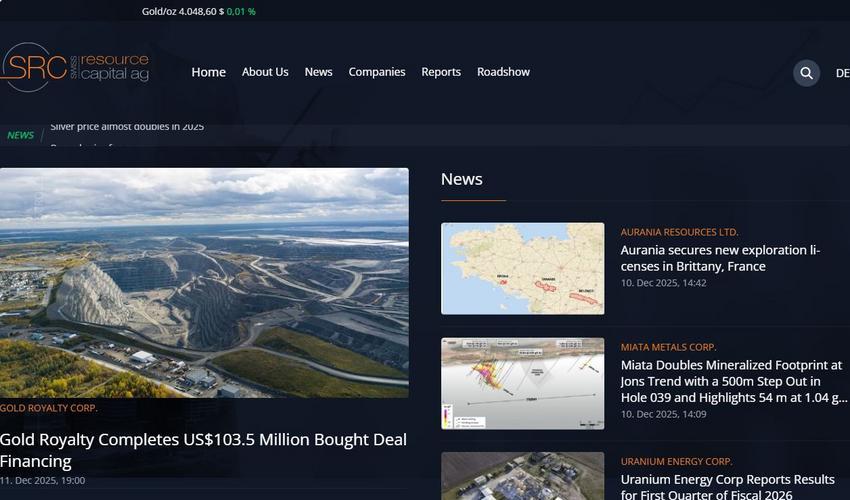Click the Gold Royalty Corp. company label
Screen dimensions: 850x500
pos(49,408)
